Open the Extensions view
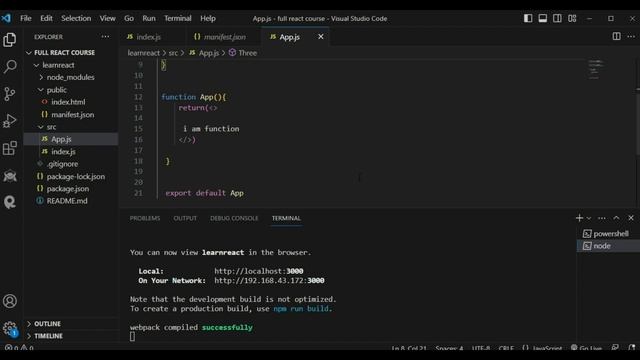 click(x=10, y=148)
